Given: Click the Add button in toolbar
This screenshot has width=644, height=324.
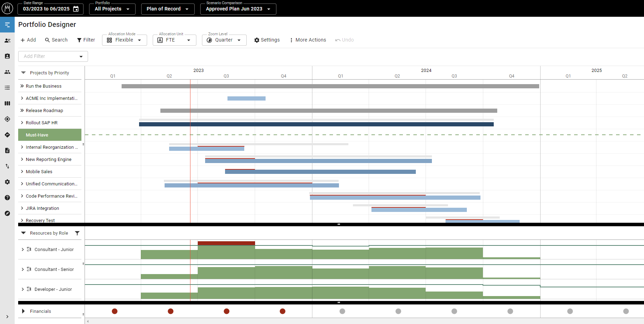Looking at the screenshot, I should click(x=28, y=40).
